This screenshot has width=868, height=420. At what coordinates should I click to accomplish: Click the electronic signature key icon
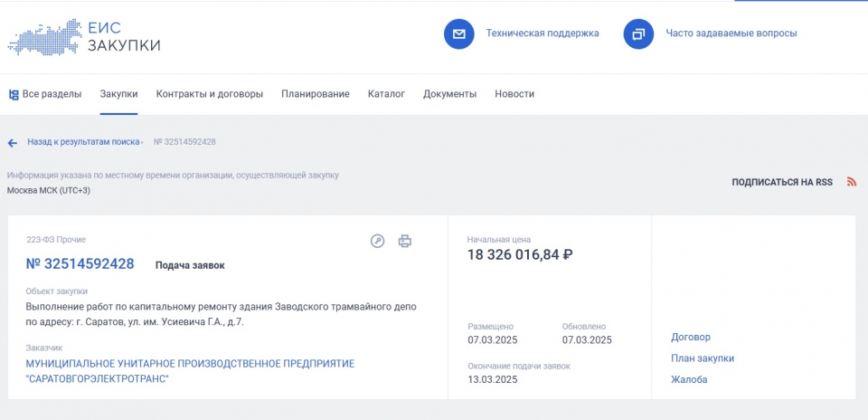(x=378, y=241)
